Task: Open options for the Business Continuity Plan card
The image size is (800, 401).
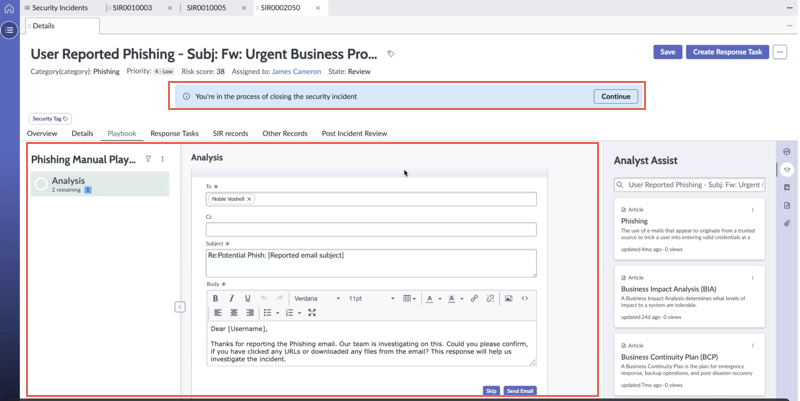Action: 753,345
